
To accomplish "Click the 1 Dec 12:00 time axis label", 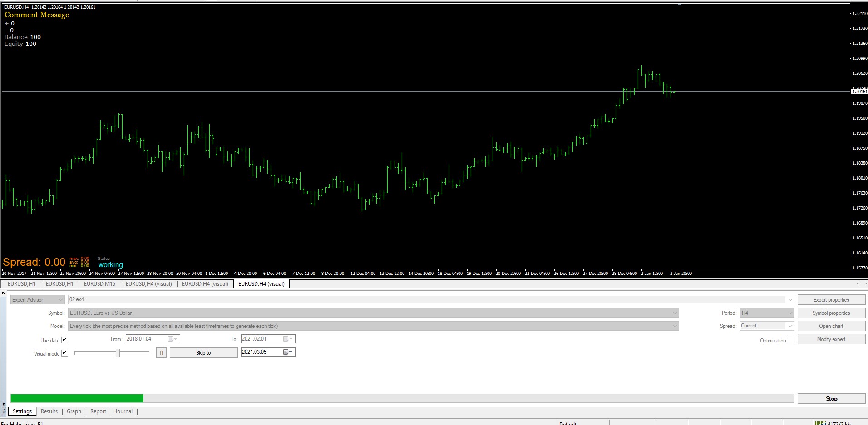I will click(217, 274).
